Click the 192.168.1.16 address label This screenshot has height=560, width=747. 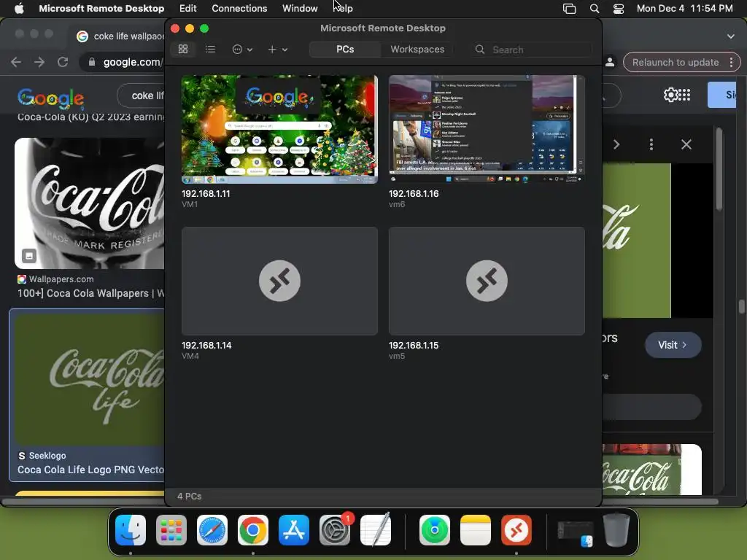click(x=414, y=194)
